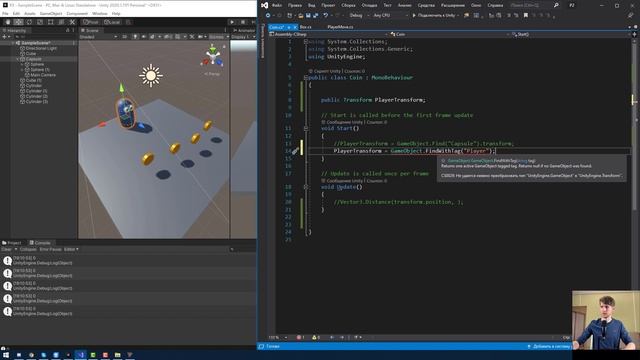Open the Any CPU platform dropdown

click(390, 16)
